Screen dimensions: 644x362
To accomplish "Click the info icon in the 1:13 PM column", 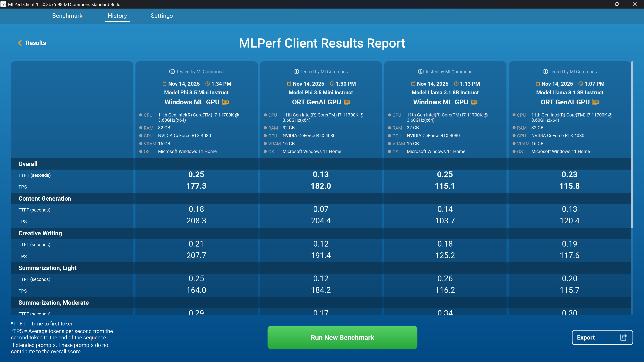I will click(x=421, y=72).
